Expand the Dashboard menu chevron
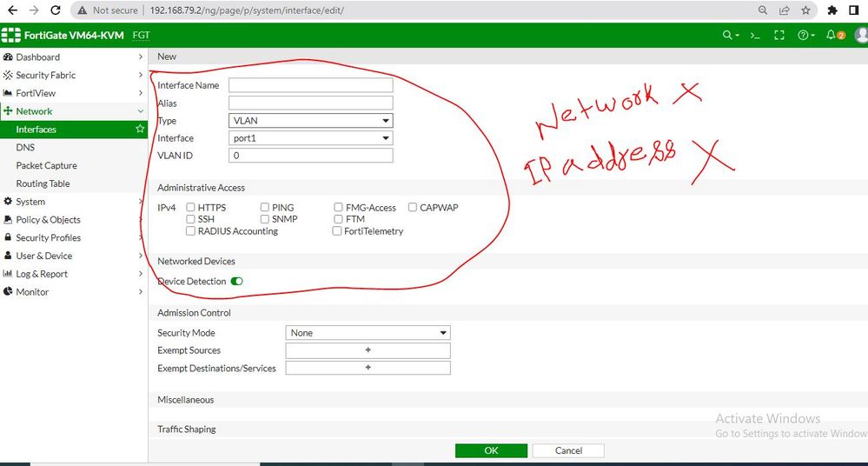The image size is (868, 466). (x=140, y=57)
